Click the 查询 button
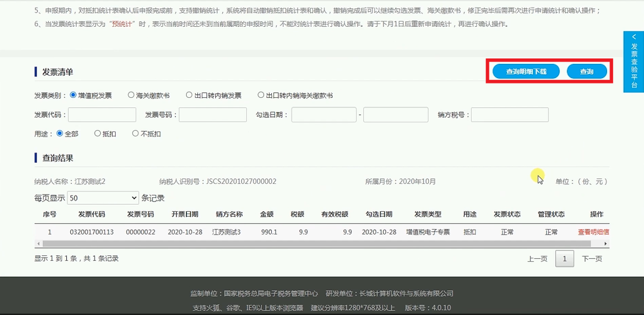 [587, 72]
